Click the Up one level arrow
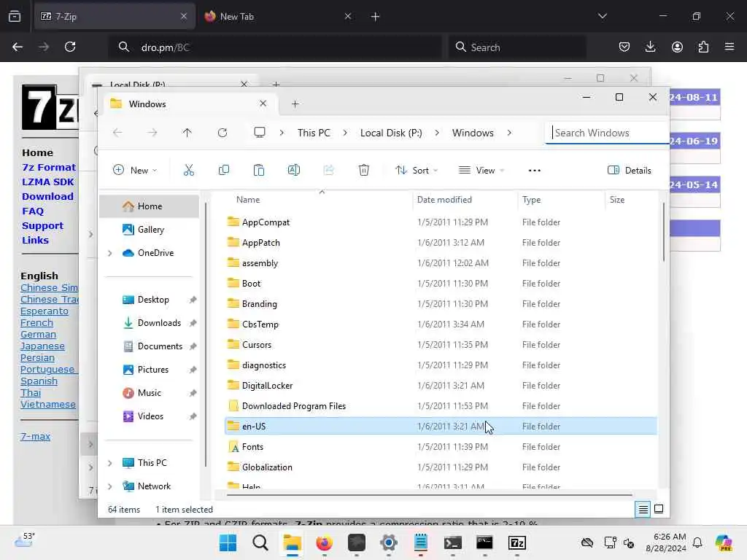The width and height of the screenshot is (747, 560). point(187,133)
